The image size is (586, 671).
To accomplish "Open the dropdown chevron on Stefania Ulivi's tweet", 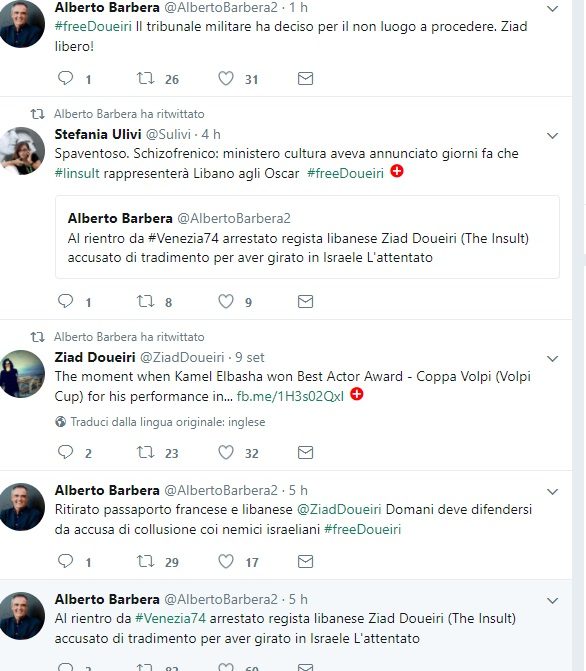I will [x=553, y=136].
